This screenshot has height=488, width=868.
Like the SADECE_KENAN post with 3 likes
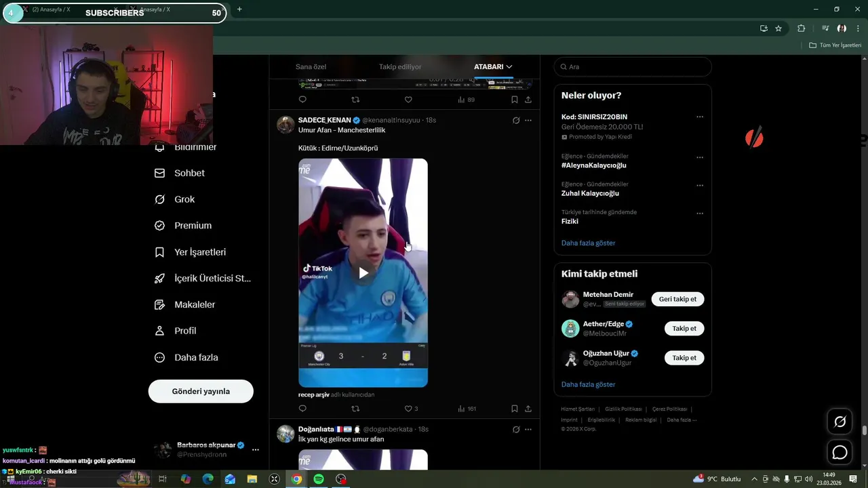tap(411, 409)
